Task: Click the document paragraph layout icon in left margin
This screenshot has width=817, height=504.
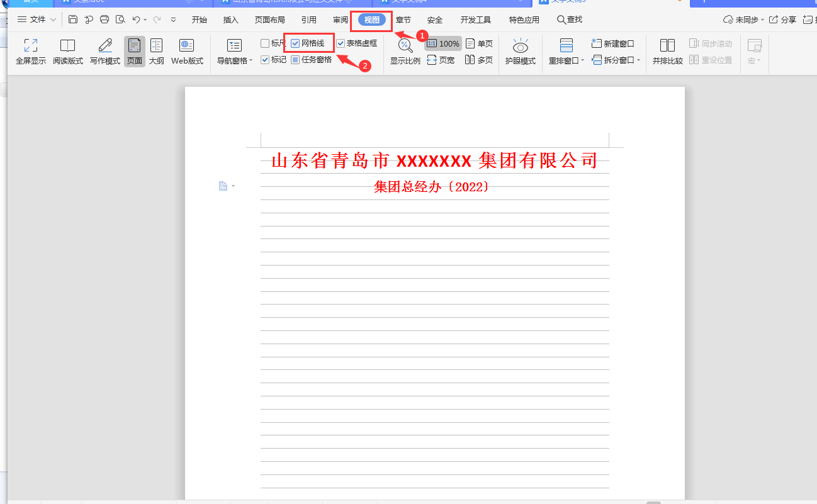Action: coord(222,186)
